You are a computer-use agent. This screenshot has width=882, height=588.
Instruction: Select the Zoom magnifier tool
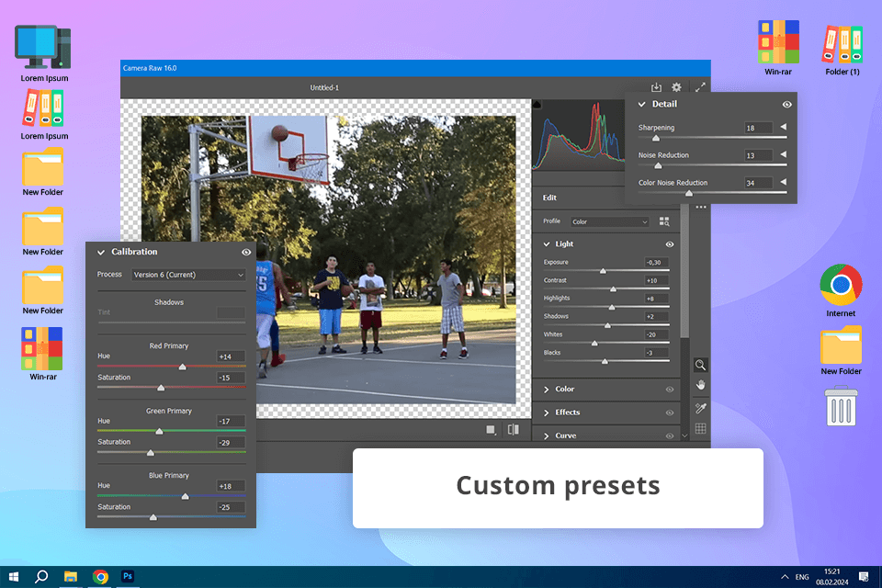coord(700,365)
